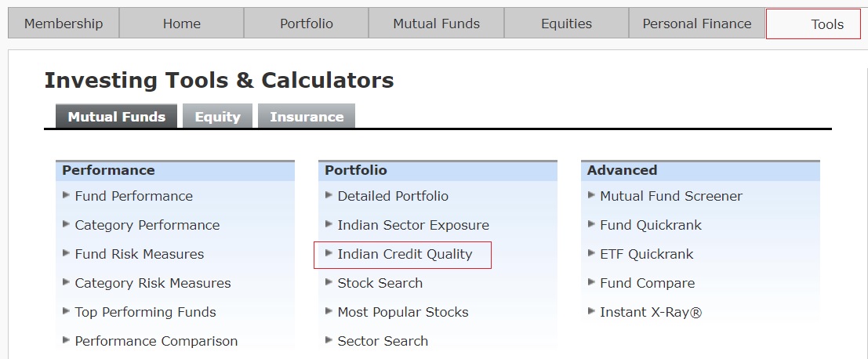This screenshot has width=868, height=359.
Task: Select the Mutual Funds tools tab
Action: click(x=116, y=117)
